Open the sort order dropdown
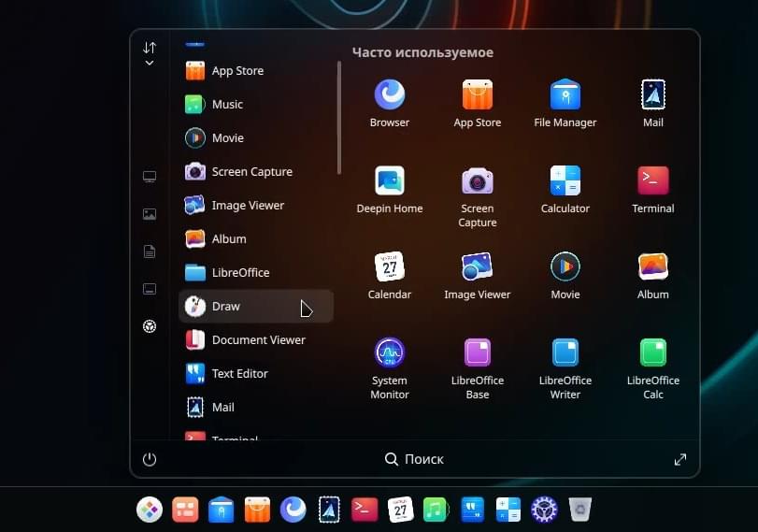The width and height of the screenshot is (758, 532). [x=150, y=53]
